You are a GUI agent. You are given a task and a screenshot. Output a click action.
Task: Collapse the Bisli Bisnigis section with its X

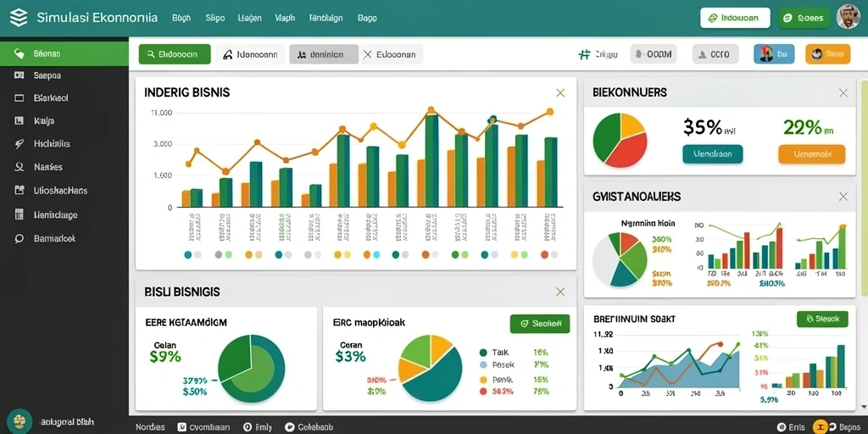[x=560, y=292]
